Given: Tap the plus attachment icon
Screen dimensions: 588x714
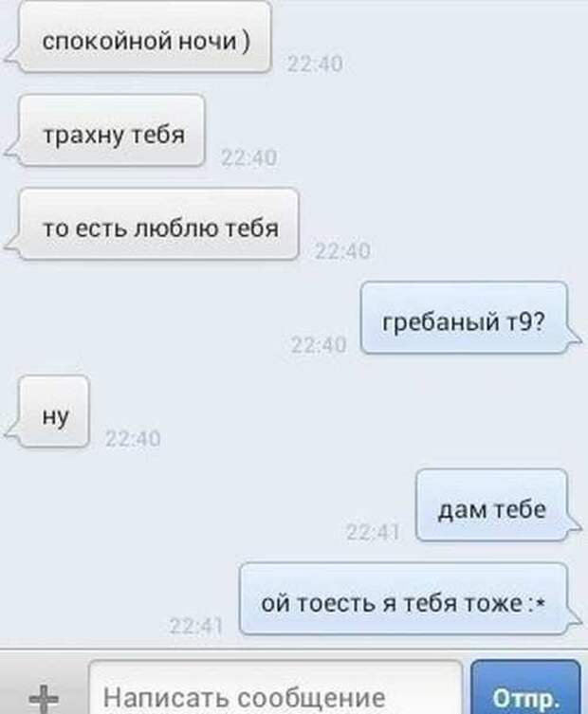Looking at the screenshot, I should [x=44, y=697].
